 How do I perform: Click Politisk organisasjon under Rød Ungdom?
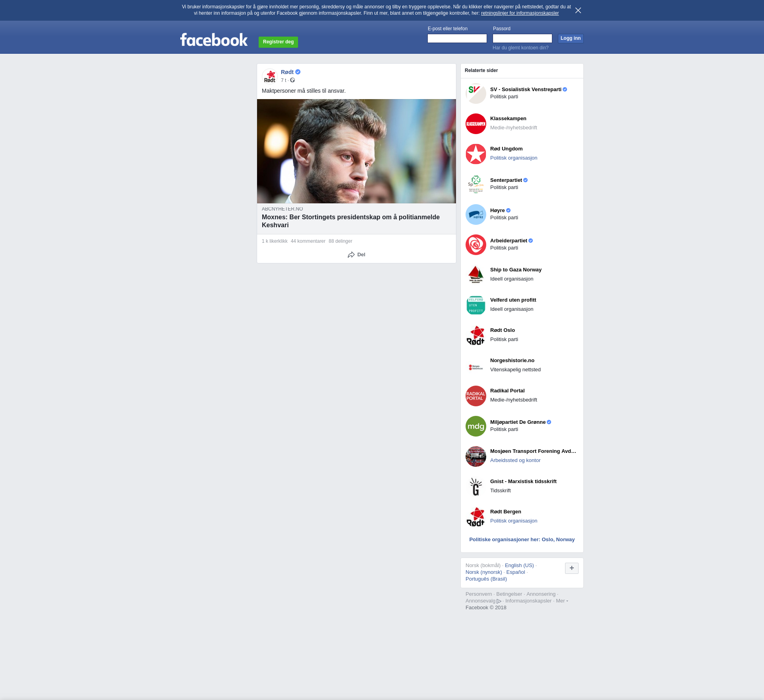pyautogui.click(x=514, y=158)
